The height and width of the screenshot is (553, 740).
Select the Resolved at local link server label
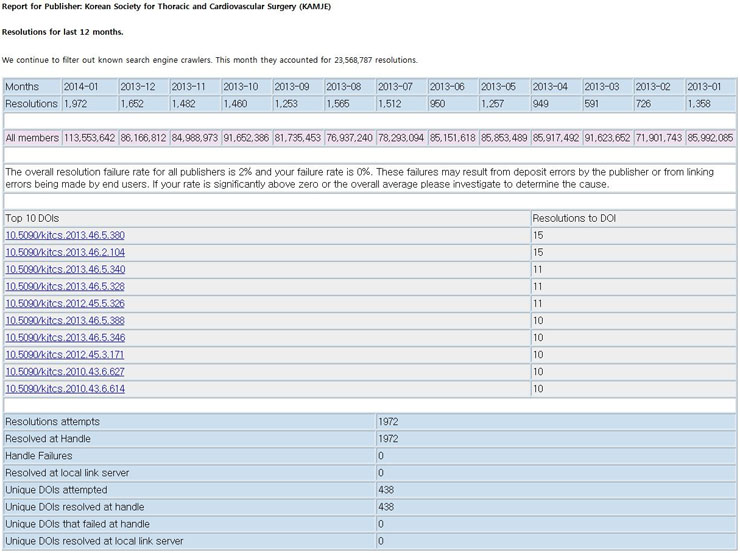click(x=67, y=473)
